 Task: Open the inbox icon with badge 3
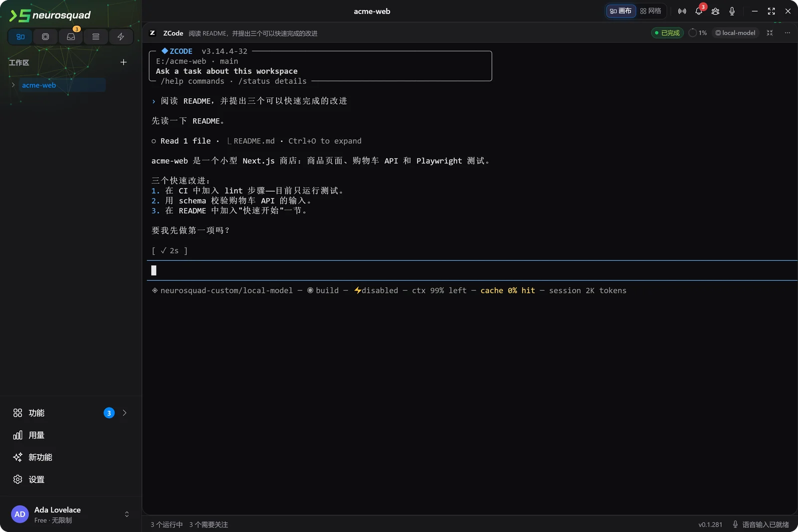[71, 37]
